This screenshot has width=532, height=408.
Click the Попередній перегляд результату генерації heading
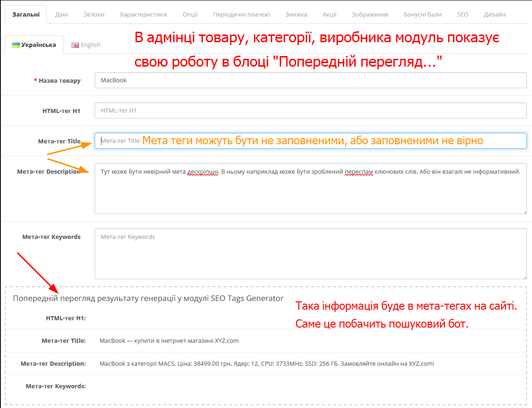coord(148,298)
